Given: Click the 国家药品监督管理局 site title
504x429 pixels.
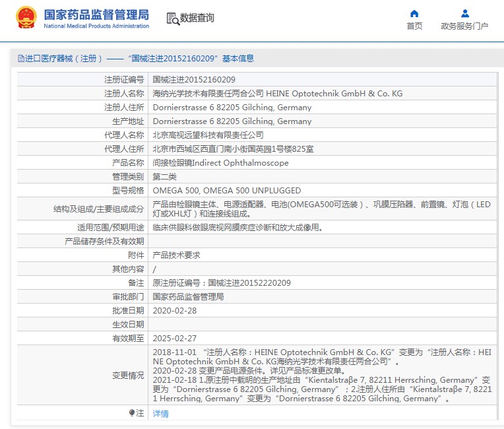Looking at the screenshot, I should coord(96,15).
